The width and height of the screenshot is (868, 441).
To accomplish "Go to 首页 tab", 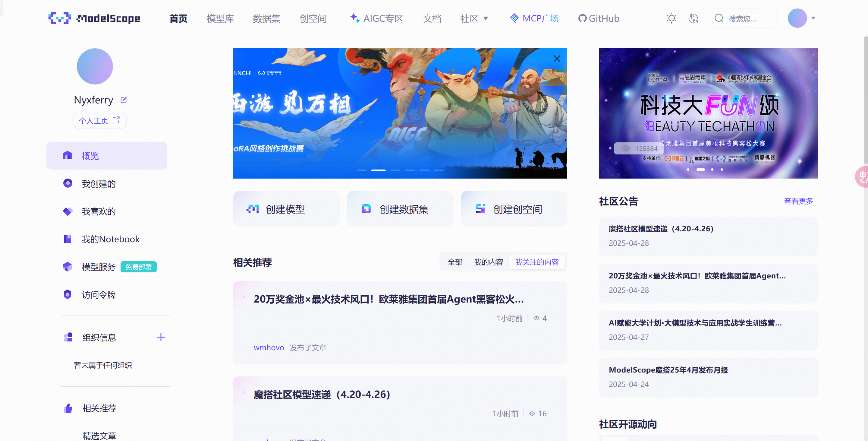I will [178, 18].
